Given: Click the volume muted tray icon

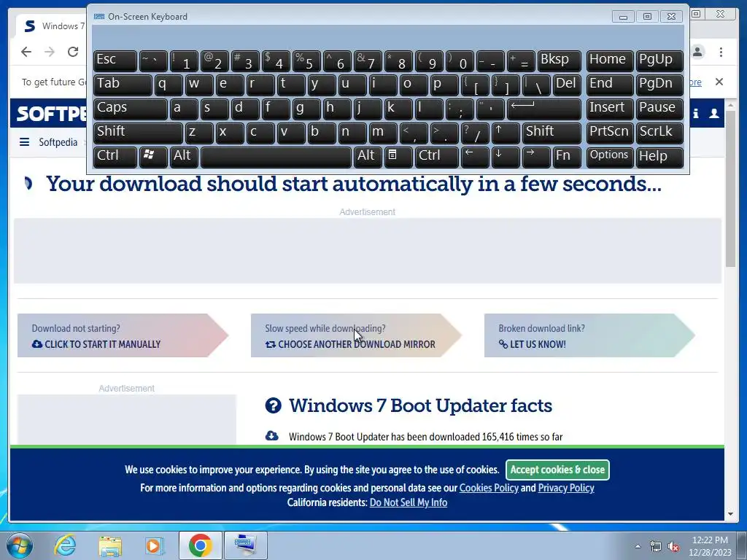Looking at the screenshot, I should click(x=673, y=547).
